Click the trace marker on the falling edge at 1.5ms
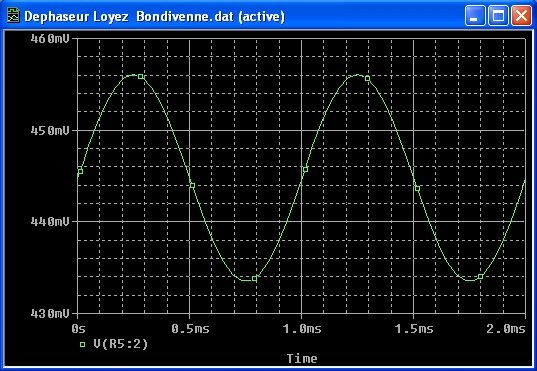537x371 pixels. (x=417, y=188)
